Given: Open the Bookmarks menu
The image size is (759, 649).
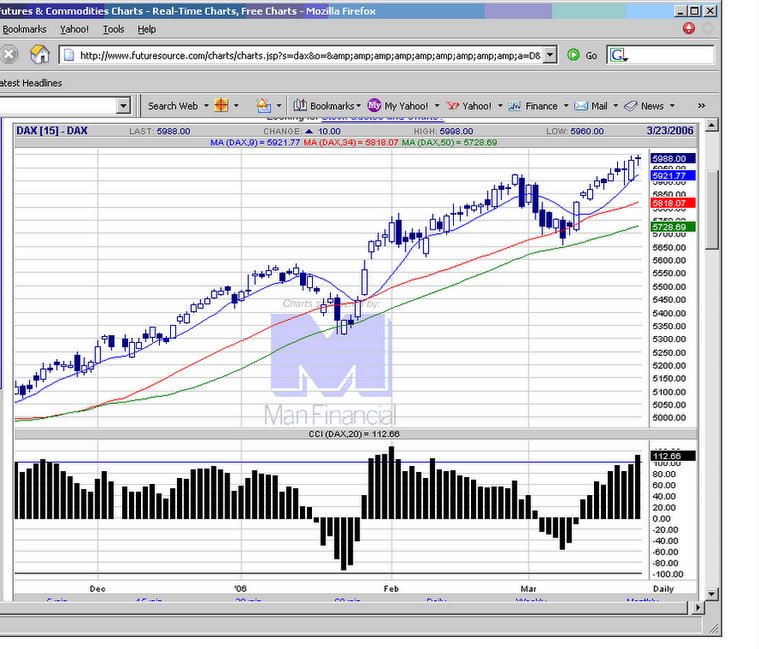Looking at the screenshot, I should (24, 30).
